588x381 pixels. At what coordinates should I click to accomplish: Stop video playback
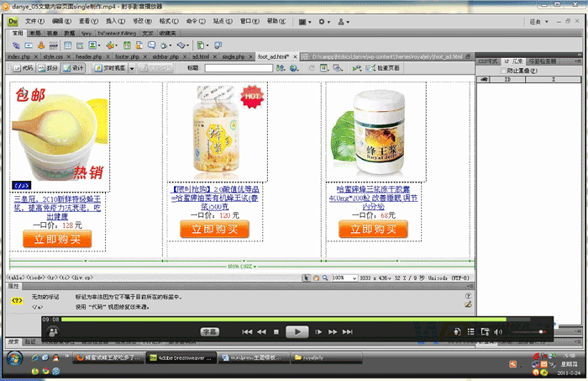pyautogui.click(x=276, y=332)
